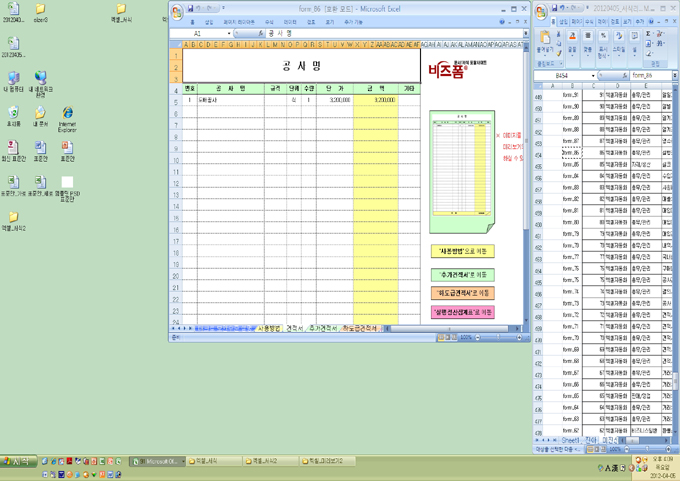Click the save icon in form_86 quick access toolbar

[191, 9]
